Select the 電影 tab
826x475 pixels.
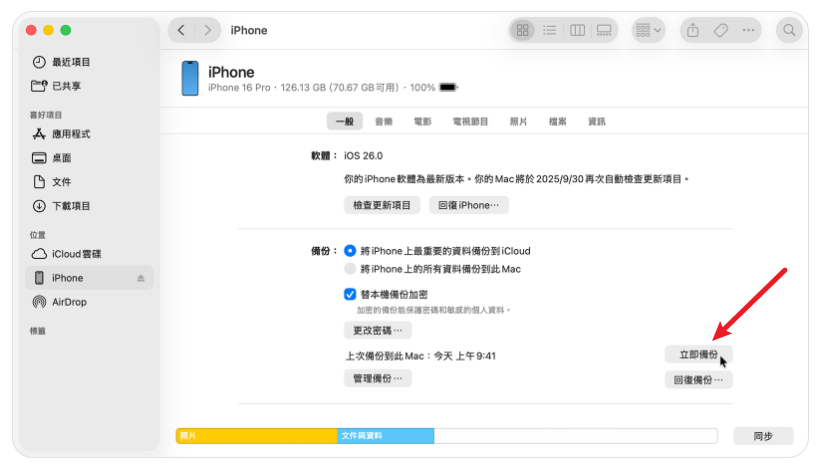[x=422, y=121]
